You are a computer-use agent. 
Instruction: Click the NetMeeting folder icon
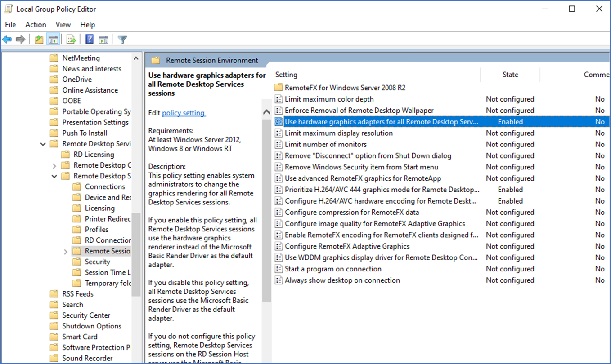click(x=54, y=58)
